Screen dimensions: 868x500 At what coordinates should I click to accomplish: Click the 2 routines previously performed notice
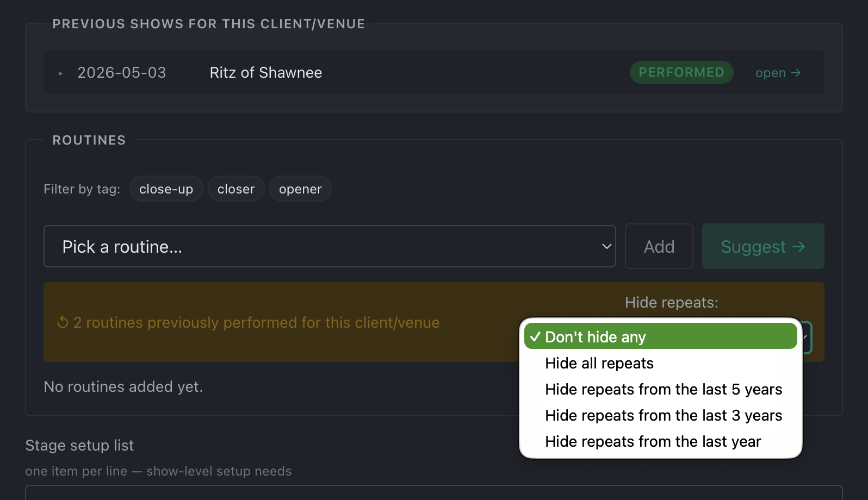pos(256,322)
